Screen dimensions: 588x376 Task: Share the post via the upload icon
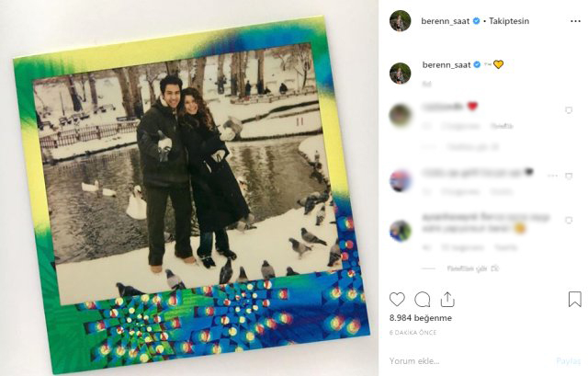pos(447,300)
